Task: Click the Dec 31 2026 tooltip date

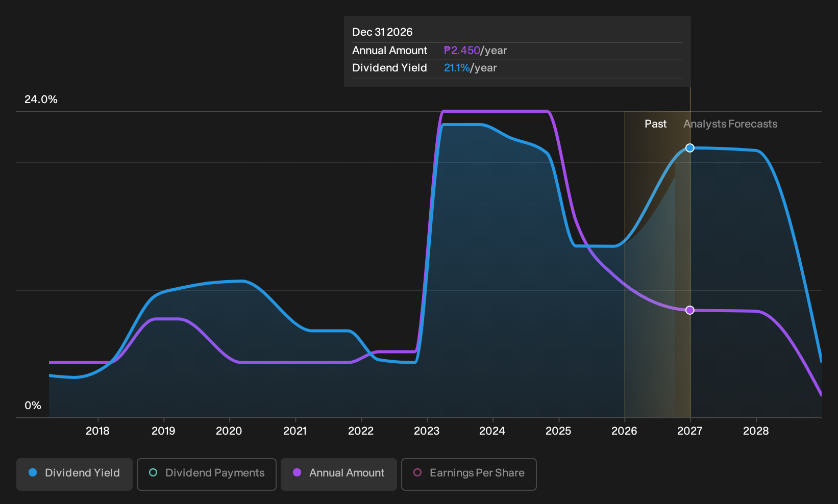Action: click(382, 32)
